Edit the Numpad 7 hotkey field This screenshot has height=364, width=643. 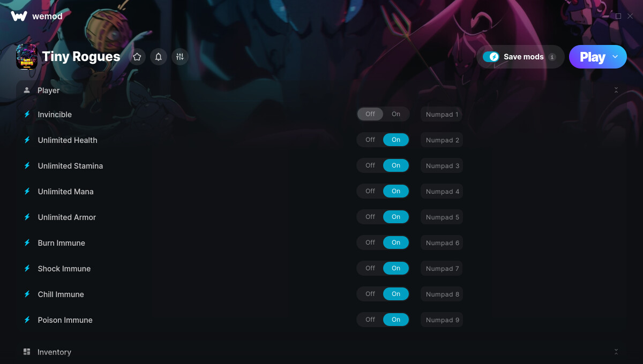pyautogui.click(x=442, y=269)
